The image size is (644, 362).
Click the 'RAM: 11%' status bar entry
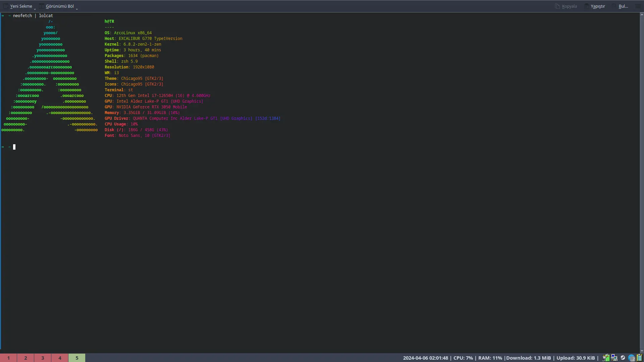(x=490, y=358)
